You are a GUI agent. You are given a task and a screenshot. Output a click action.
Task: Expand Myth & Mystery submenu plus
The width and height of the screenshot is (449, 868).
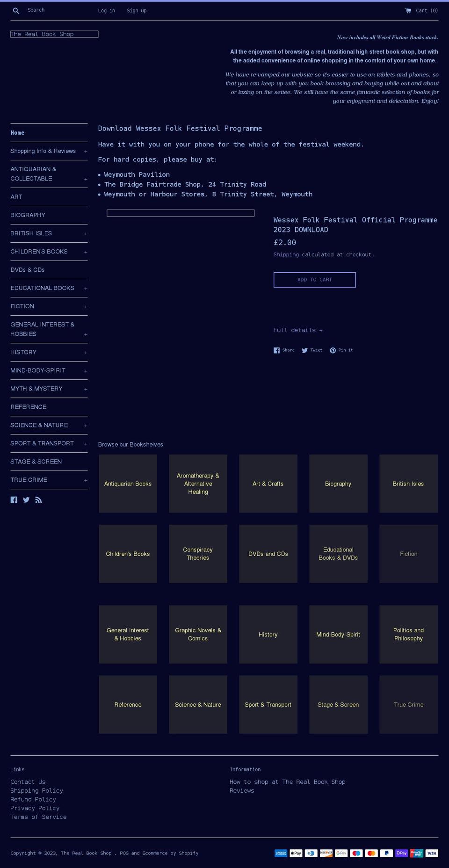pos(86,389)
